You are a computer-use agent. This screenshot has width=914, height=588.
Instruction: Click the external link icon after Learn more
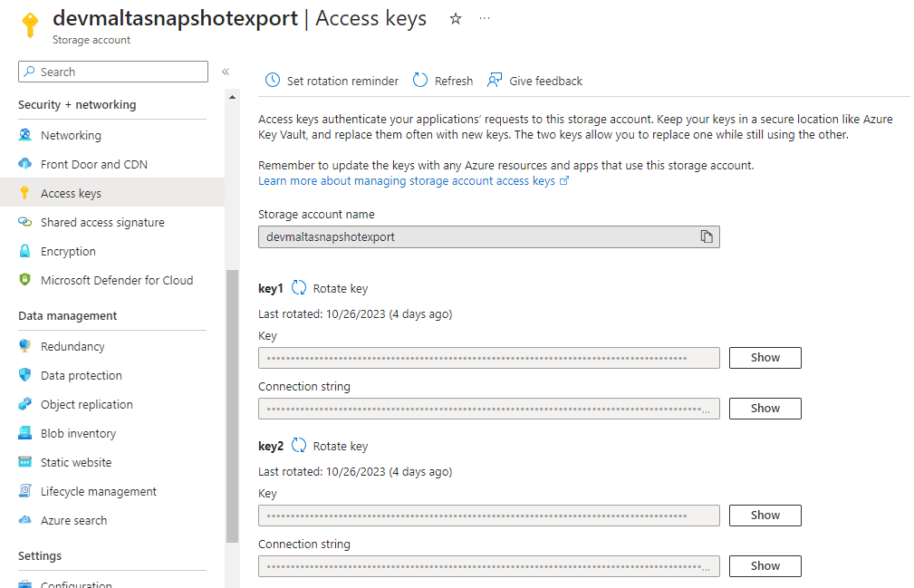click(x=564, y=180)
